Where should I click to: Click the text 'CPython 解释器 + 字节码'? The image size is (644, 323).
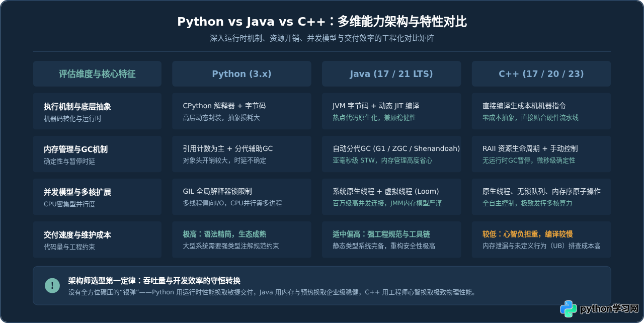coord(224,106)
